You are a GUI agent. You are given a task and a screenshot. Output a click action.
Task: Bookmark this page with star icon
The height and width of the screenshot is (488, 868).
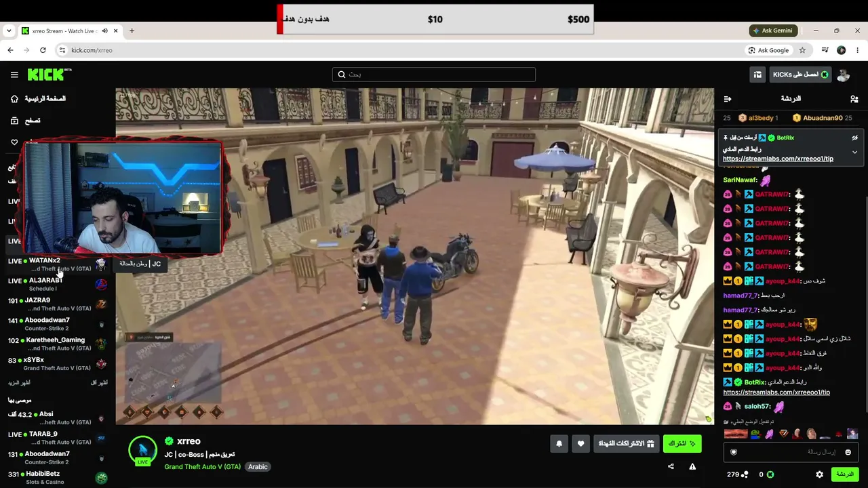tap(802, 50)
